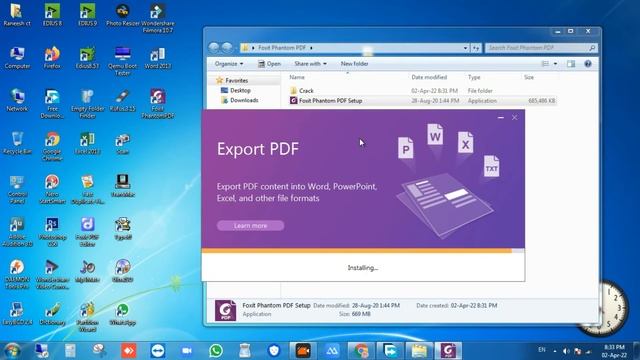Switch to Foxit installer taskbar button
The image size is (640, 360).
tap(448, 351)
